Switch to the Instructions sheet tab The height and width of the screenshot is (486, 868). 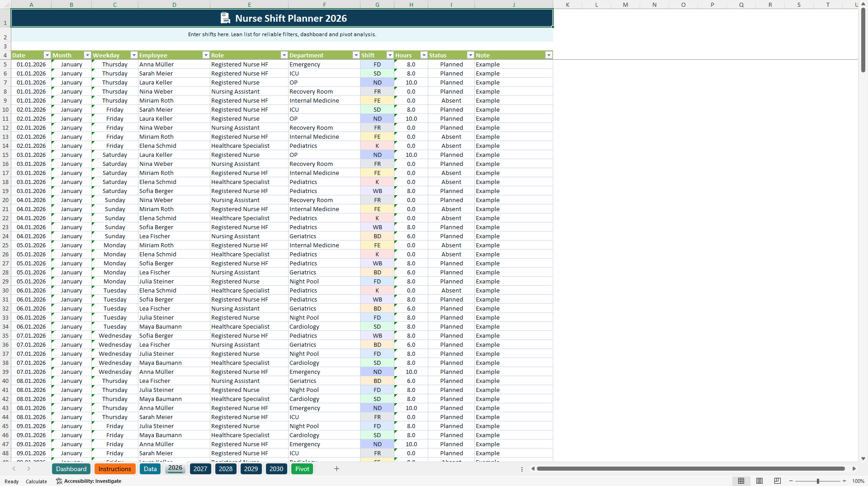[x=115, y=469]
